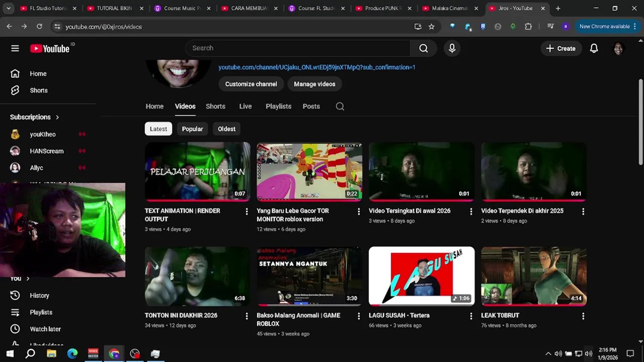
Task: Switch to channel Live tab
Action: pyautogui.click(x=246, y=106)
